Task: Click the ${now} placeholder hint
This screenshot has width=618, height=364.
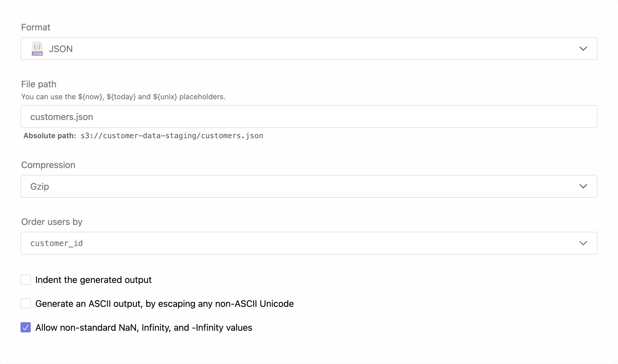Action: pos(89,97)
